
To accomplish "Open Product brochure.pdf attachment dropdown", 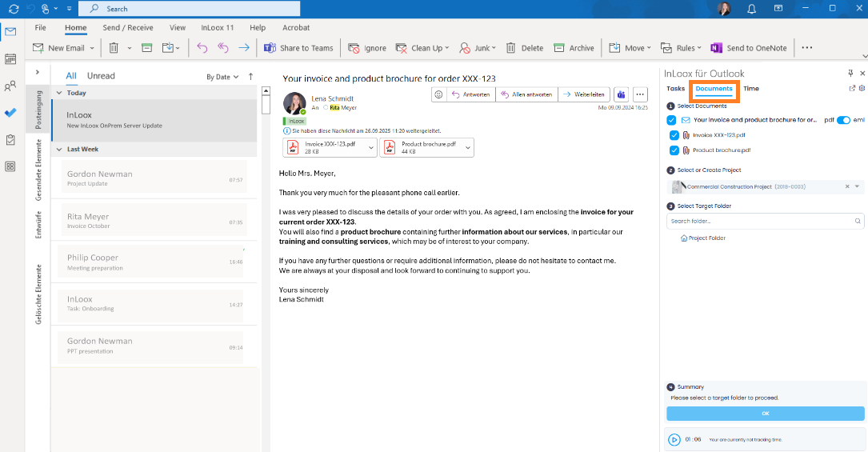I will (x=468, y=148).
